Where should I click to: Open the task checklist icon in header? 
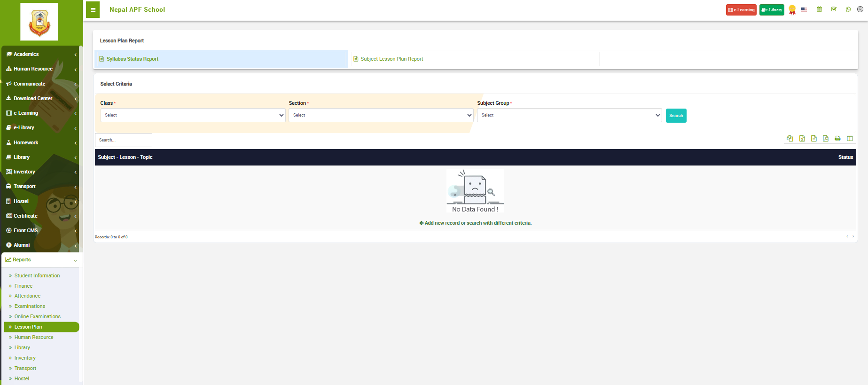pos(834,9)
